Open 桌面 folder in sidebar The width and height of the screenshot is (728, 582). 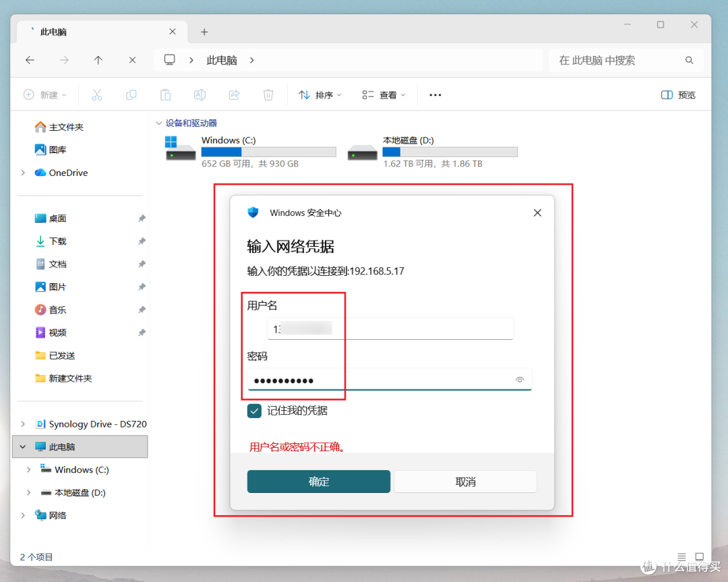click(x=51, y=219)
